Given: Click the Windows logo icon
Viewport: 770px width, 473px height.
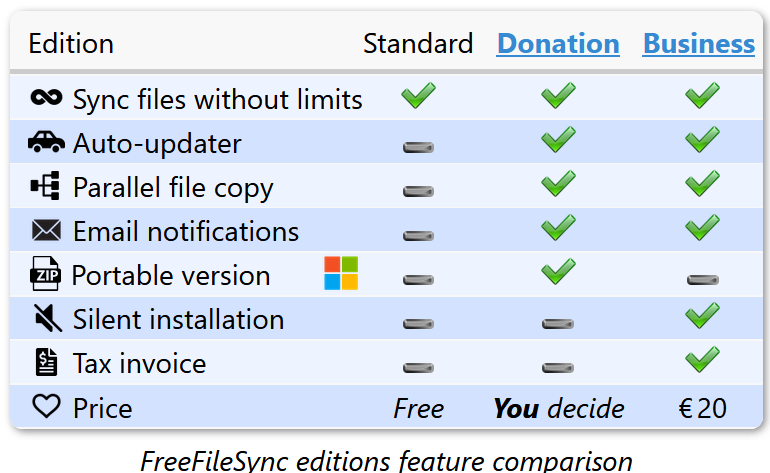Looking at the screenshot, I should 340,273.
